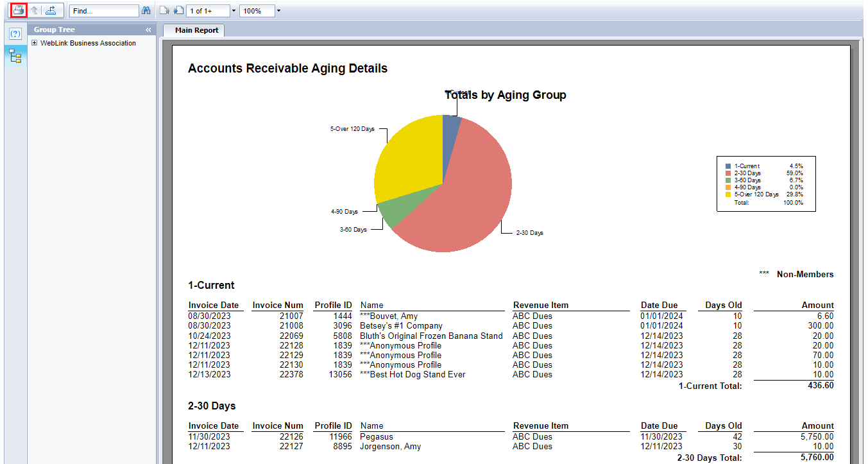Click the name Betsey's #1 Company
The width and height of the screenshot is (868, 464).
tap(401, 325)
